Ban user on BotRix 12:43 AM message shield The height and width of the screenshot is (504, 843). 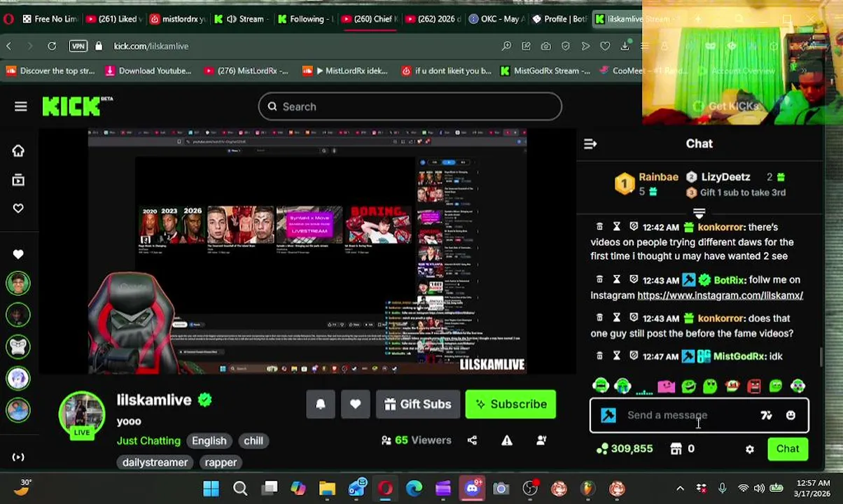[634, 279]
